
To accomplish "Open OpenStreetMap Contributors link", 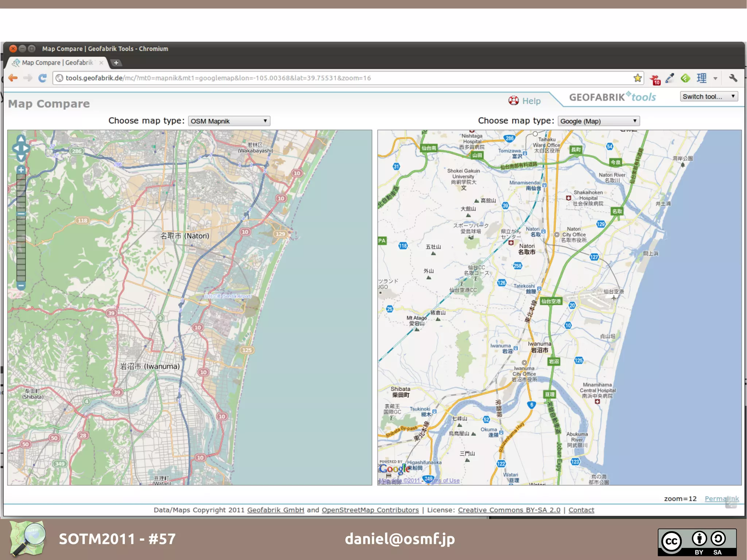I will [370, 510].
